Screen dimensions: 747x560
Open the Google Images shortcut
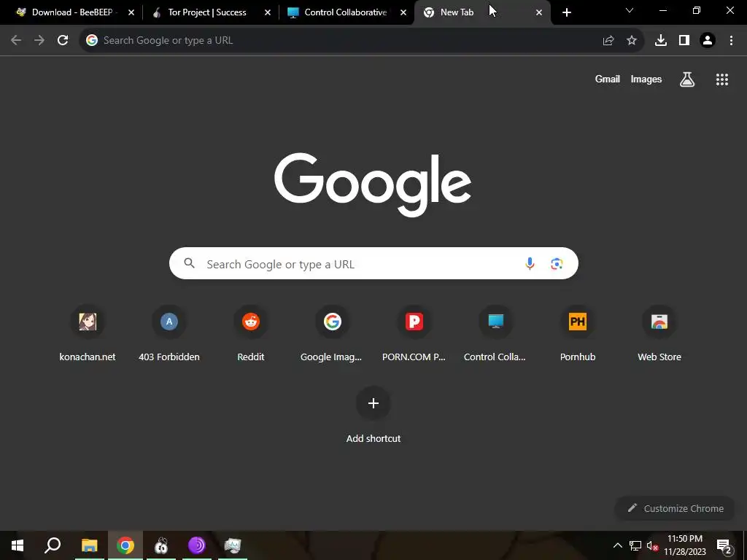(x=332, y=333)
